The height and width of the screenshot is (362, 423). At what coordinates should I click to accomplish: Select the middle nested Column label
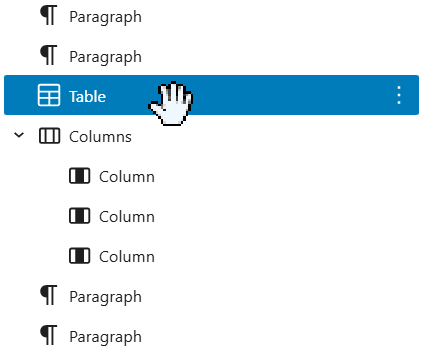[127, 217]
